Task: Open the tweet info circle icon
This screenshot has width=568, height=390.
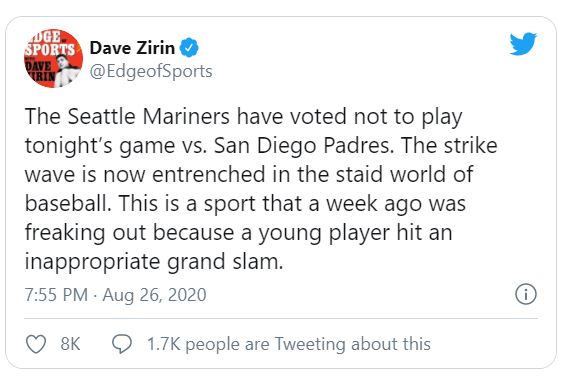Action: tap(526, 294)
